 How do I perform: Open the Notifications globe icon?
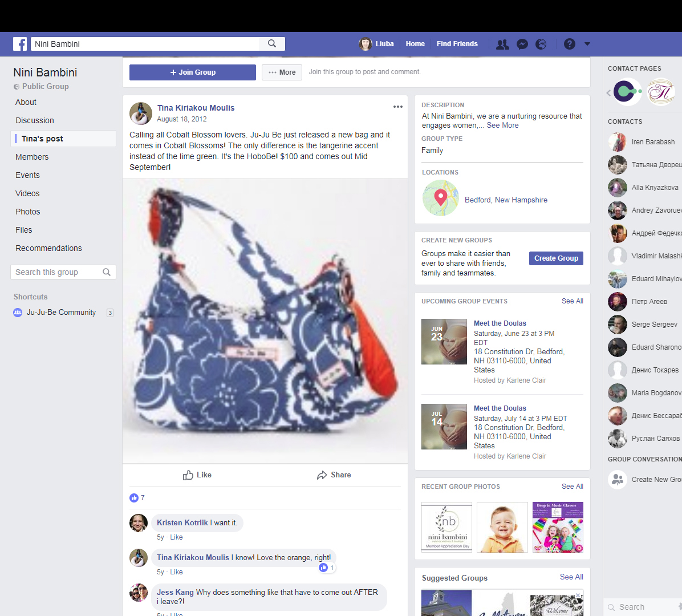click(x=541, y=44)
